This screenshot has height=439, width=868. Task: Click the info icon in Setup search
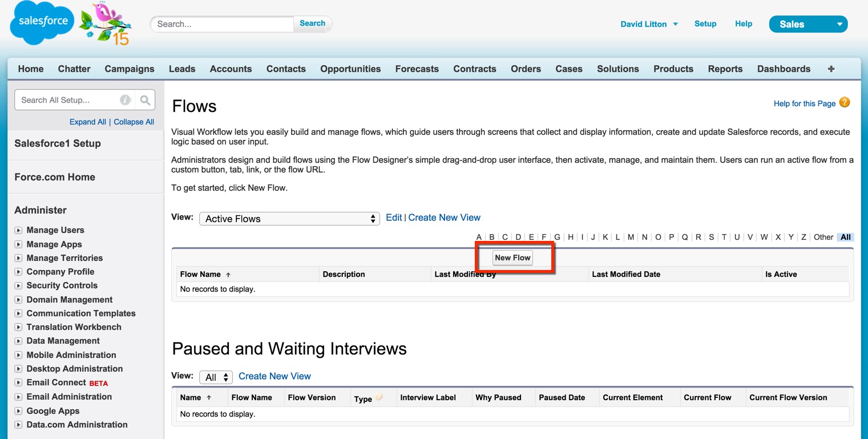click(125, 100)
